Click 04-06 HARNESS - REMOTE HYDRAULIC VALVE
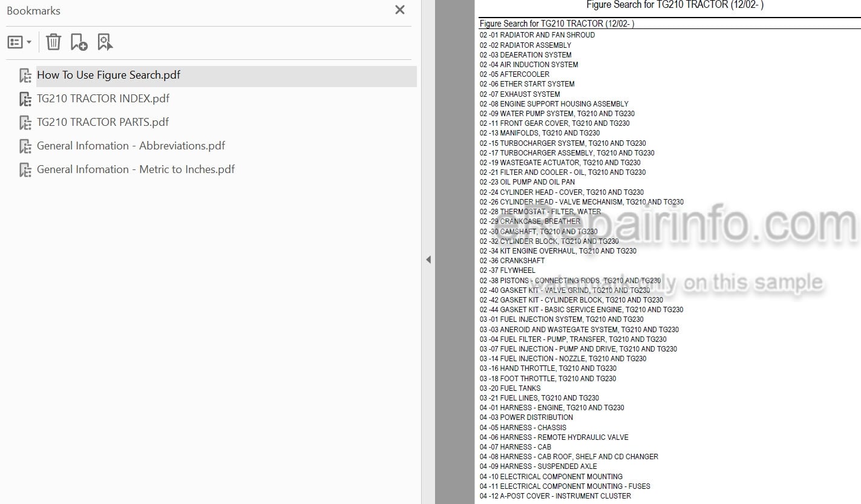The width and height of the screenshot is (861, 504). pyautogui.click(x=554, y=437)
